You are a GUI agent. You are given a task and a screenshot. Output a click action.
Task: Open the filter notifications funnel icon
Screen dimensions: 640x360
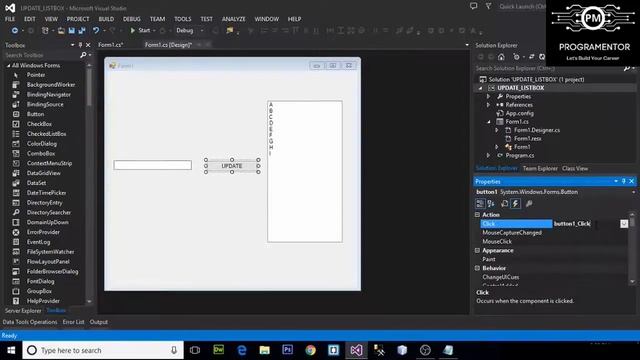pos(488,6)
